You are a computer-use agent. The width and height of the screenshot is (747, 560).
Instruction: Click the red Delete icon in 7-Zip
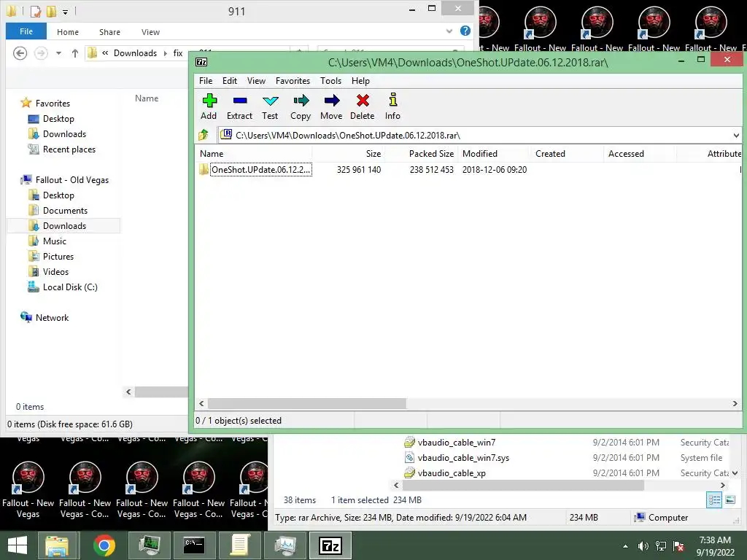(x=362, y=106)
